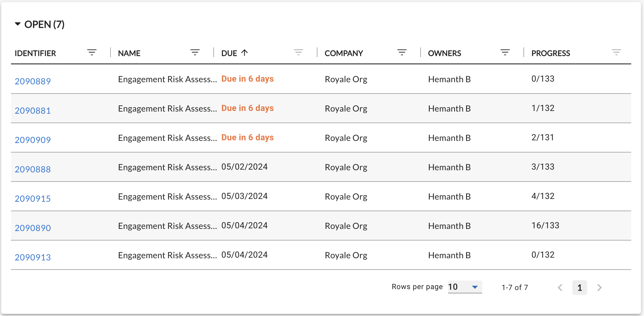
Task: Toggle the Due column sort arrow
Action: point(244,53)
